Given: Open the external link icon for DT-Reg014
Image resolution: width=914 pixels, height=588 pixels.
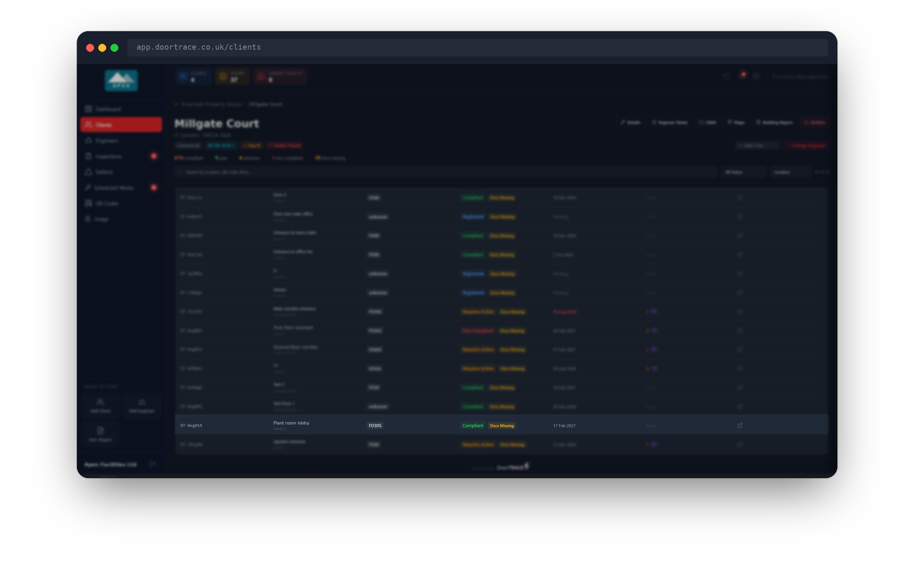Looking at the screenshot, I should [740, 425].
